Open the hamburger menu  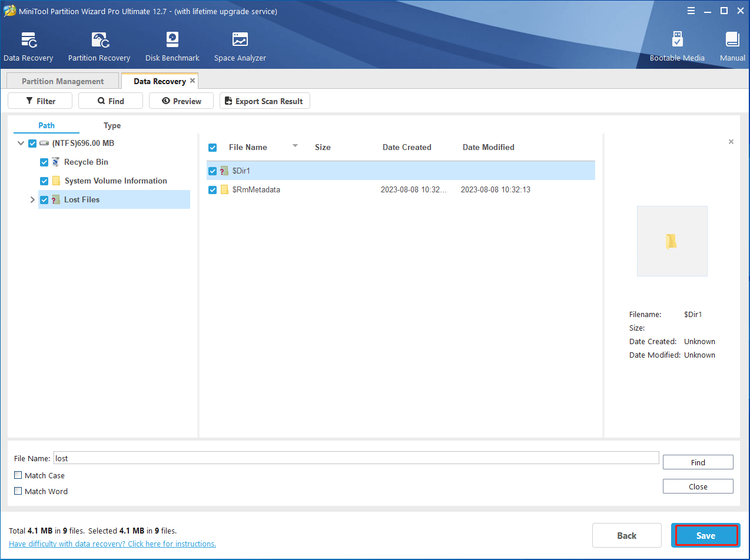(691, 11)
